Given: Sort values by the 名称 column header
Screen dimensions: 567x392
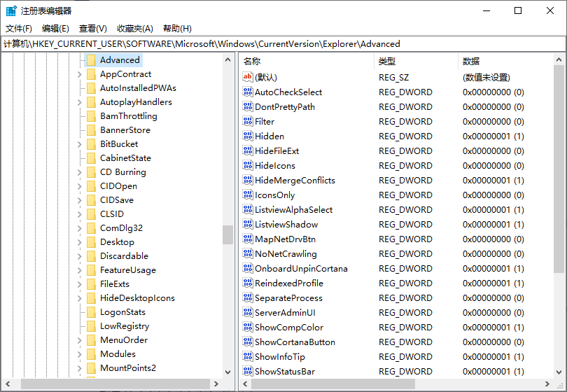Looking at the screenshot, I should (252, 61).
